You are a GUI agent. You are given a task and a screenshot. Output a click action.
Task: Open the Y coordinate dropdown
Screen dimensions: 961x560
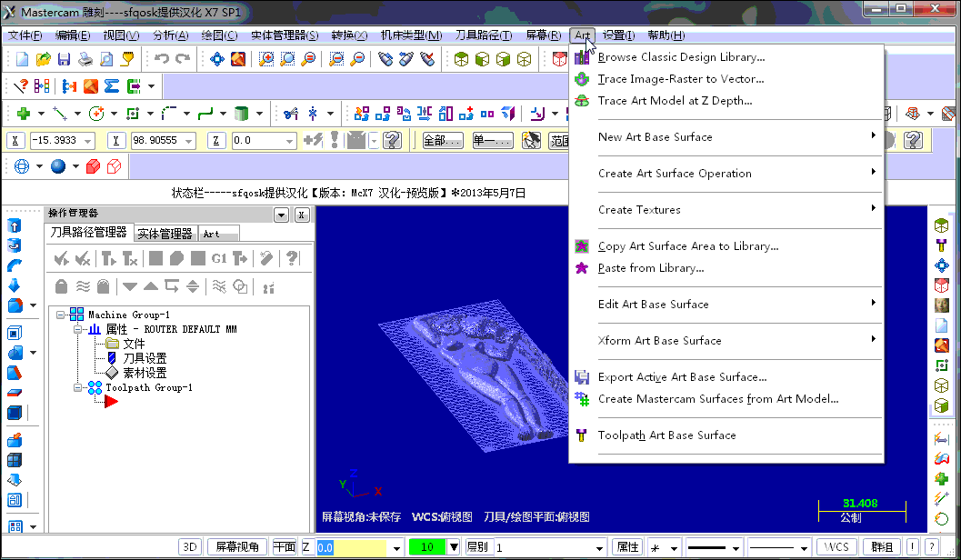[x=189, y=141]
